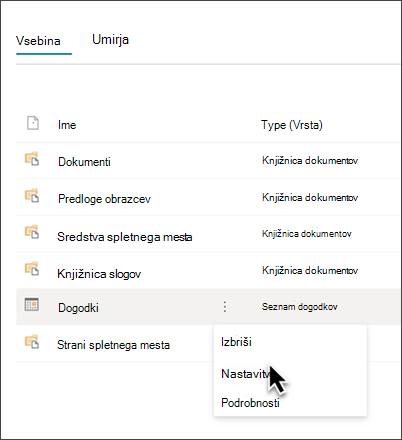Click the file type icon in header

33,123
